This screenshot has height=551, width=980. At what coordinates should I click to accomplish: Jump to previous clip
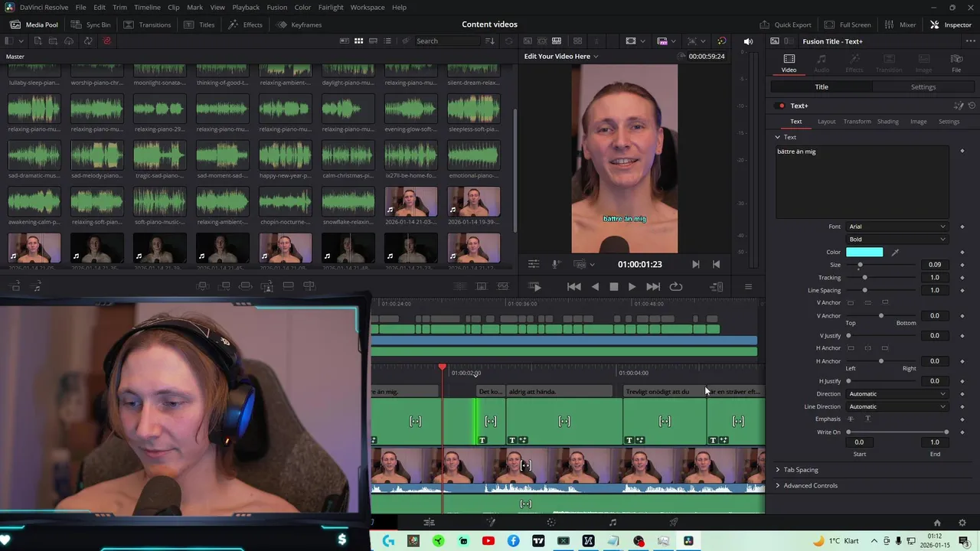click(573, 286)
